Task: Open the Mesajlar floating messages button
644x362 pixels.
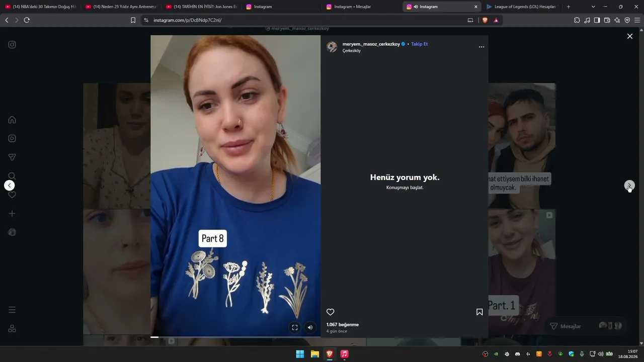Action: pos(586,326)
